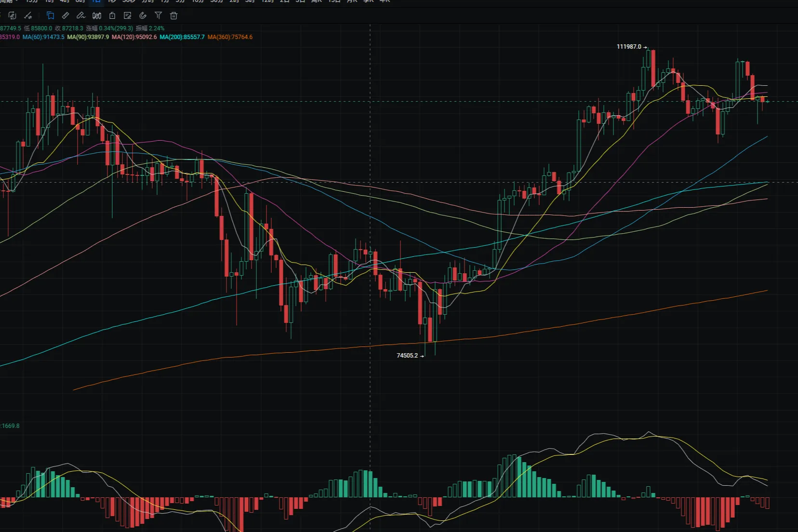Click the 2.24% amplitude value text

157,28
